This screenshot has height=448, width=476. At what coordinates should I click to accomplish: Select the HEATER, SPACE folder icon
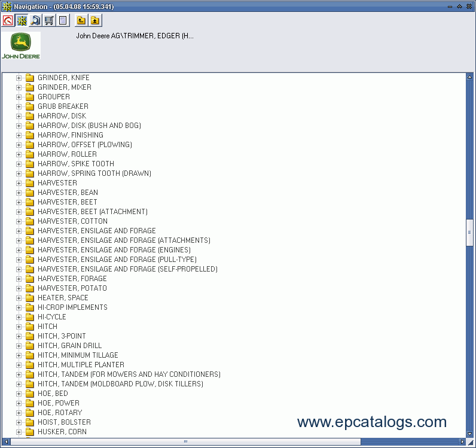point(29,298)
